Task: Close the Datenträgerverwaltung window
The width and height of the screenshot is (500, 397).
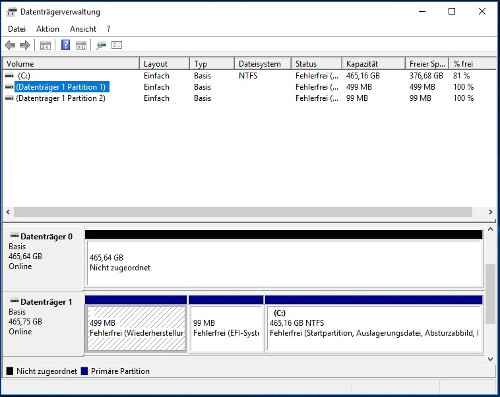Action: tap(482, 12)
